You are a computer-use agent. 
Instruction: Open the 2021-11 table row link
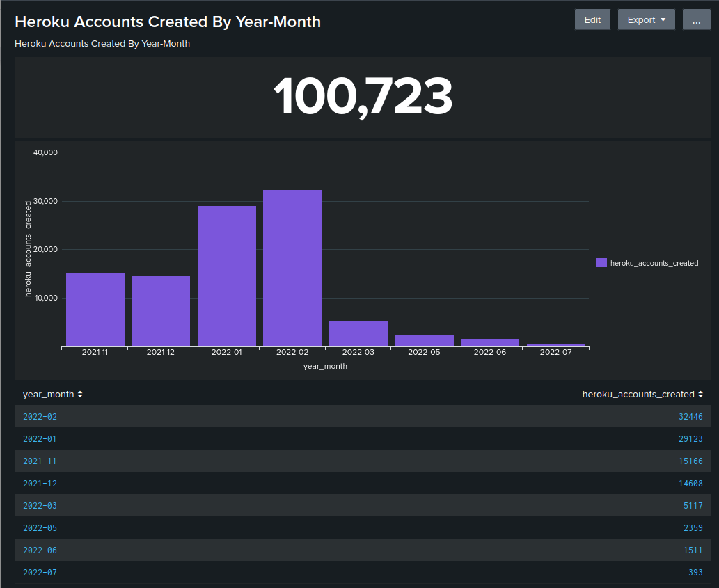point(40,461)
